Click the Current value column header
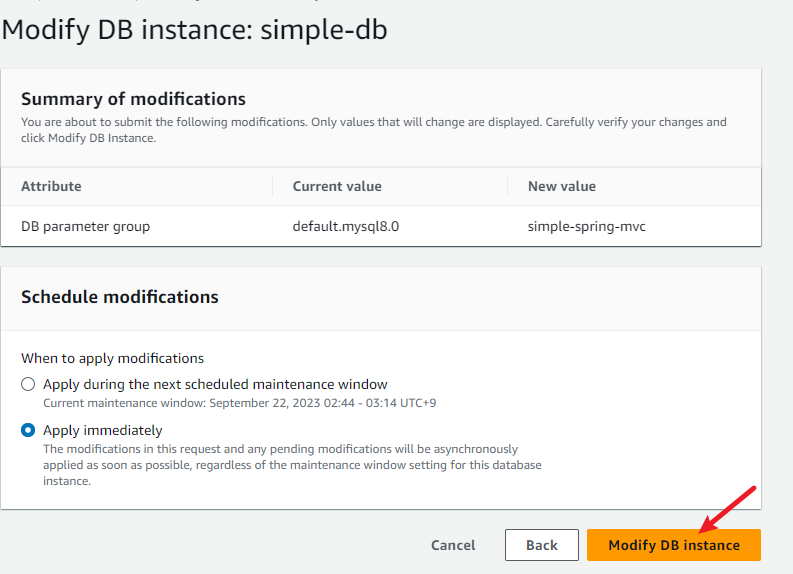Screen dimensions: 793x574 [x=337, y=186]
